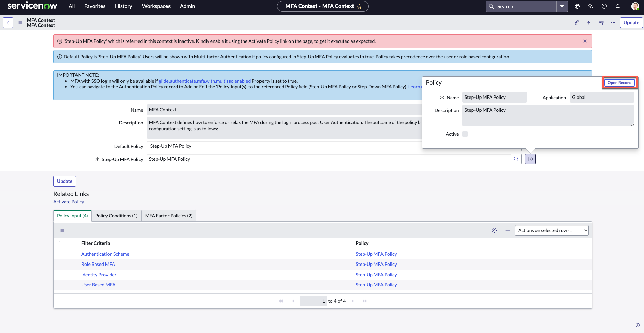644x333 pixels.
Task: Open the Role Based MFA record
Action: click(x=98, y=264)
